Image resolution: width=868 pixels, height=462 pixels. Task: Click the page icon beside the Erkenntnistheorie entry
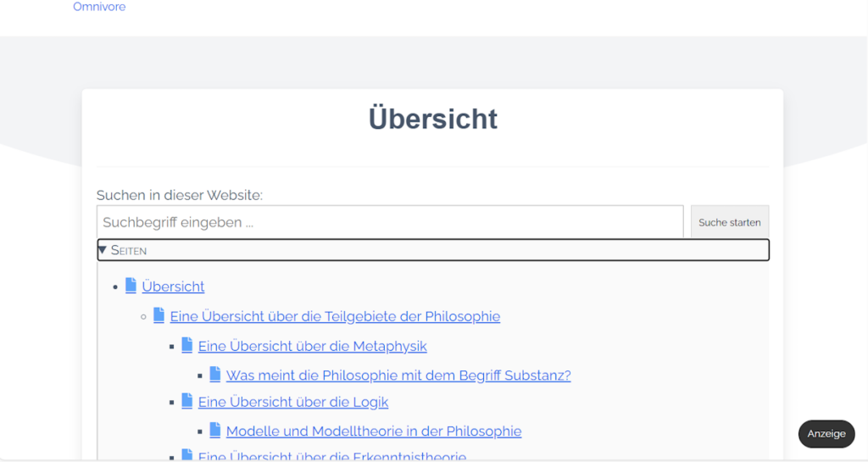click(187, 456)
